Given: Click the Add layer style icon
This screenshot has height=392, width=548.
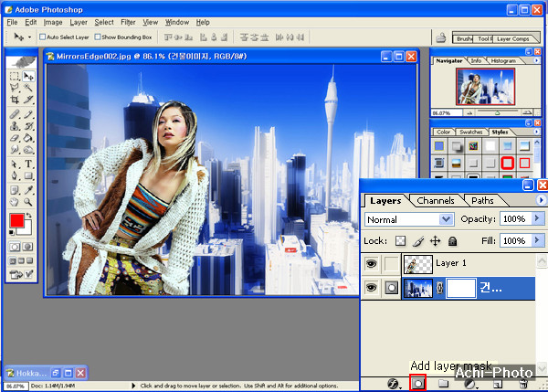Looking at the screenshot, I should 394,385.
